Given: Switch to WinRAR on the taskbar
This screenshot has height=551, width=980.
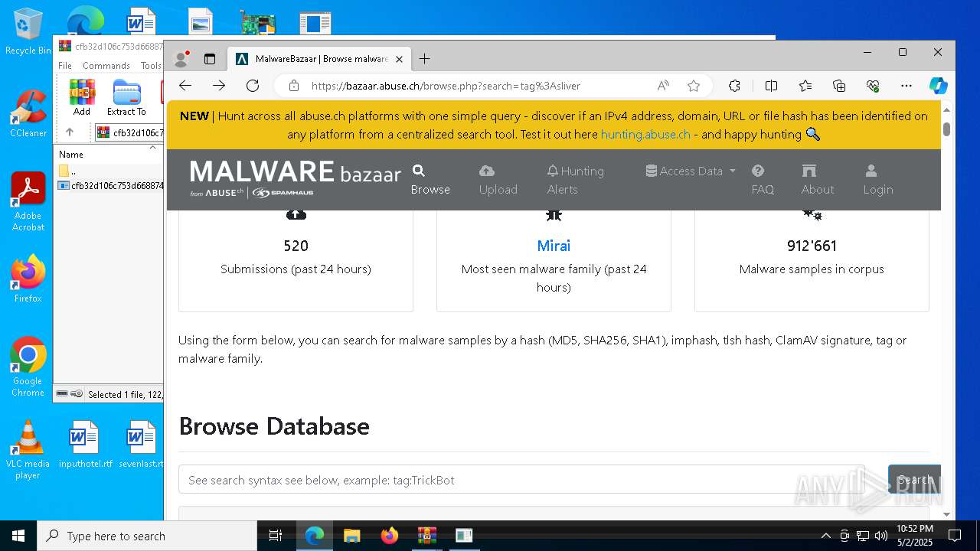Looking at the screenshot, I should click(427, 536).
